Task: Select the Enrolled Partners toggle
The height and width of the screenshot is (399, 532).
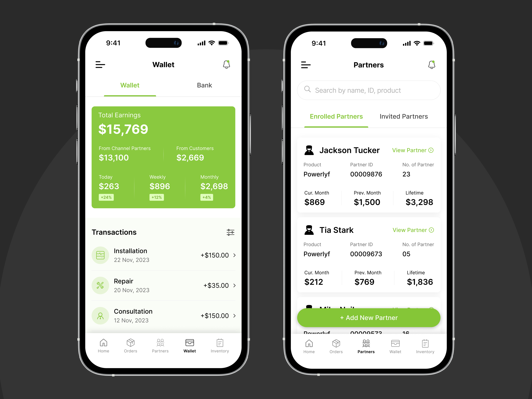Action: (x=336, y=116)
